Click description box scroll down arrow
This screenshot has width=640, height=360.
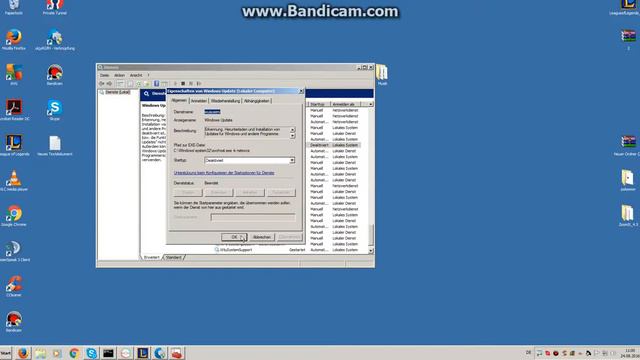click(x=292, y=136)
